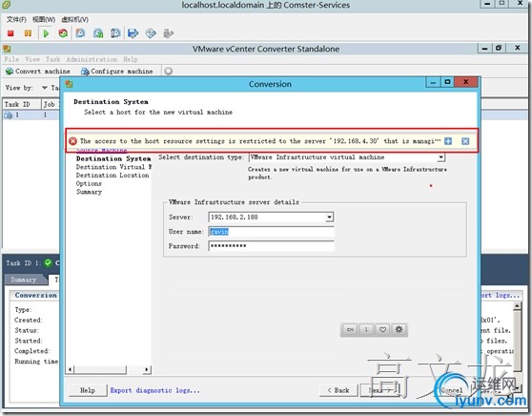Viewport: 532px width, 416px height.
Task: Click the Source Machine link in the wizard steps
Action: [x=102, y=150]
